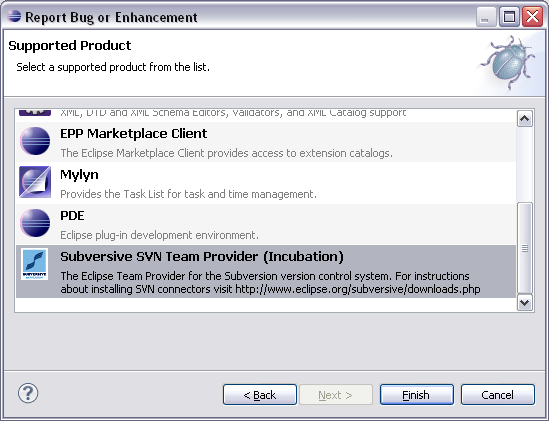Click the bug image in the dialog header
This screenshot has width=549, height=421.
click(x=508, y=62)
